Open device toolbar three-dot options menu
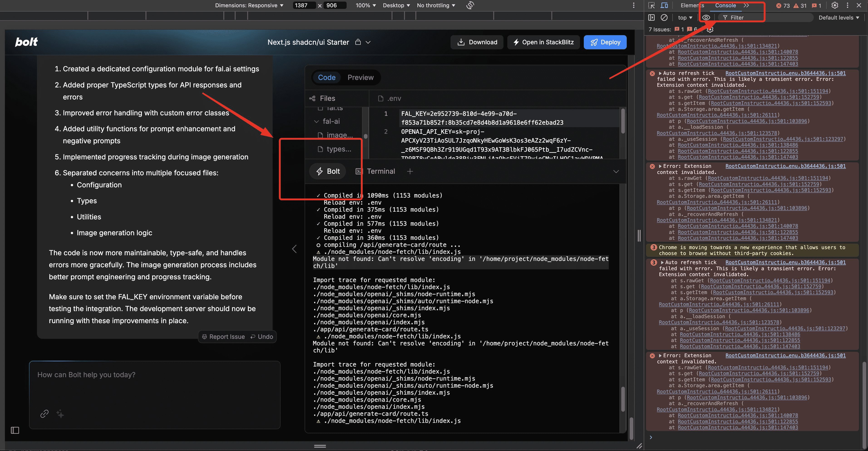Screen dimensions: 868x451 point(634,5)
